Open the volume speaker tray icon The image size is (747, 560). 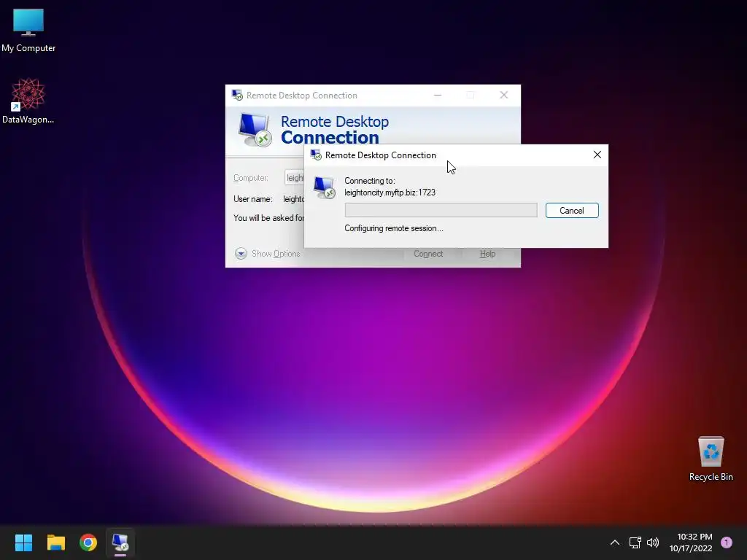tap(653, 542)
